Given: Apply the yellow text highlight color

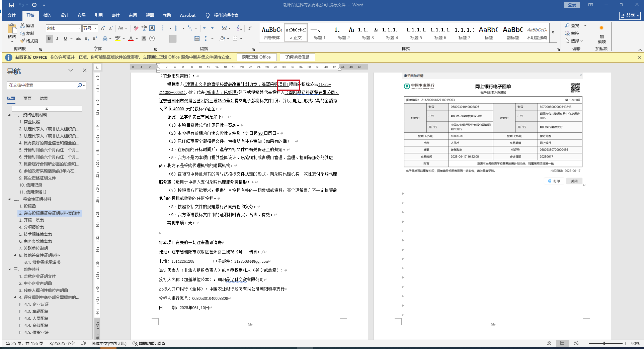Looking at the screenshot, I should (x=117, y=39).
